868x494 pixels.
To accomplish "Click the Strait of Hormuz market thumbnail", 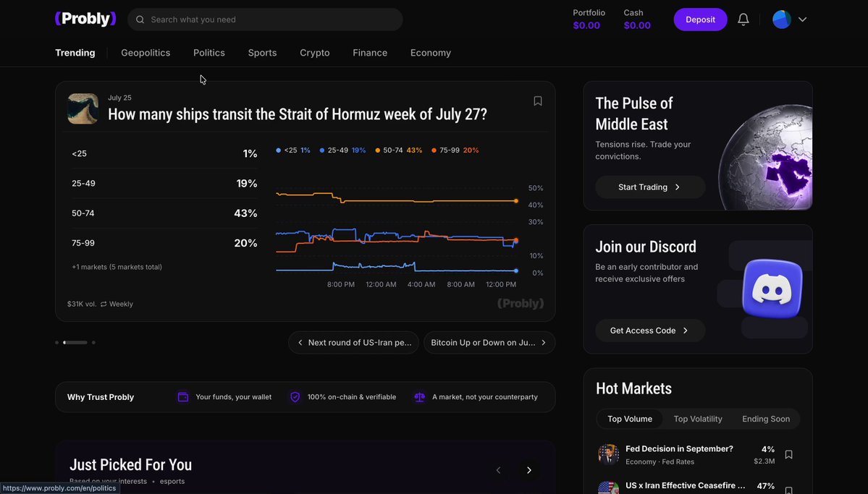I will tap(83, 108).
